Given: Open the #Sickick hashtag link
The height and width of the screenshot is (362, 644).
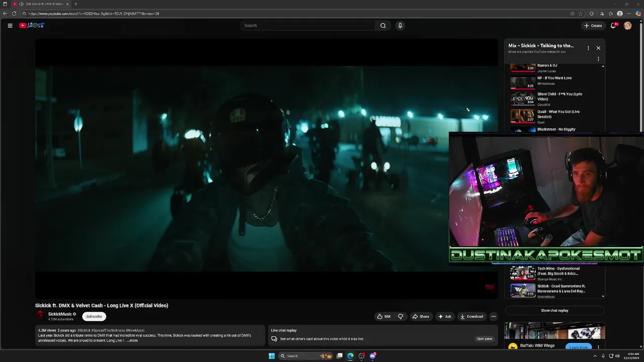Looking at the screenshot, I should point(84,331).
